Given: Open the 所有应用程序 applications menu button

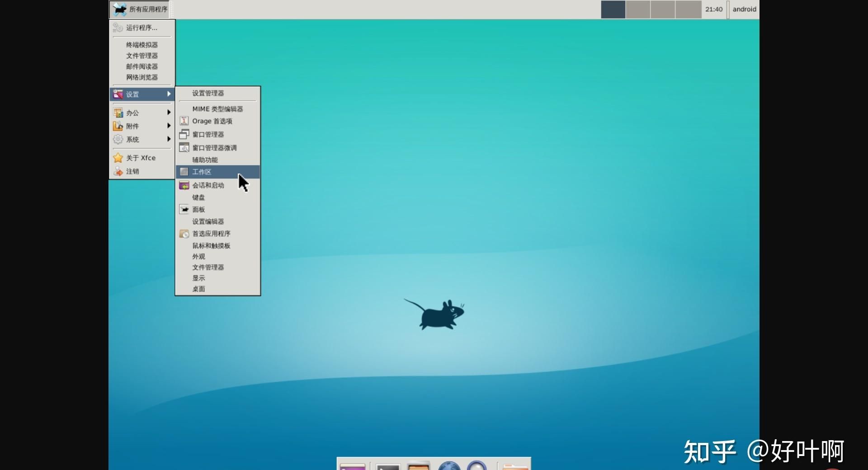Looking at the screenshot, I should (x=141, y=9).
